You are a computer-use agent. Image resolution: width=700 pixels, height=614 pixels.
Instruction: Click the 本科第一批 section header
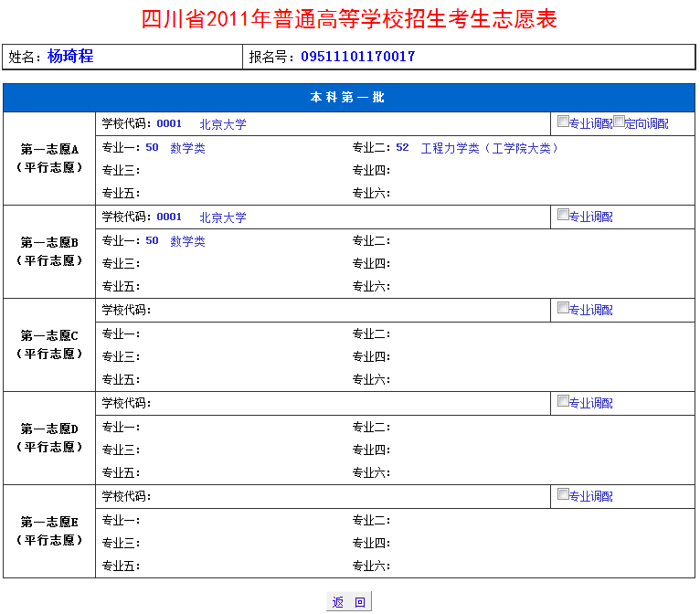[348, 98]
